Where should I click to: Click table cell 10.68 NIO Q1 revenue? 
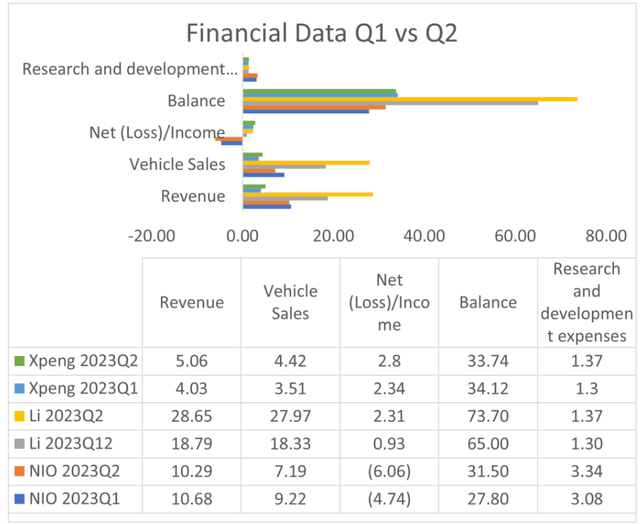tap(192, 499)
